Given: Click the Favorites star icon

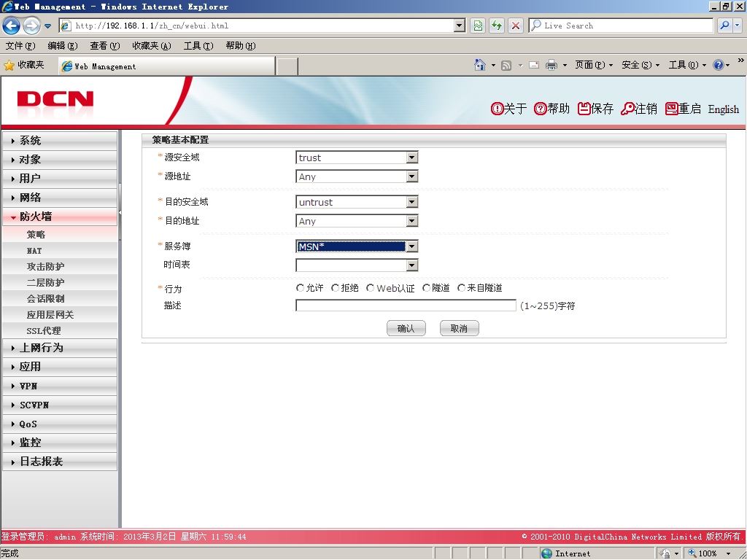Looking at the screenshot, I should [9, 65].
